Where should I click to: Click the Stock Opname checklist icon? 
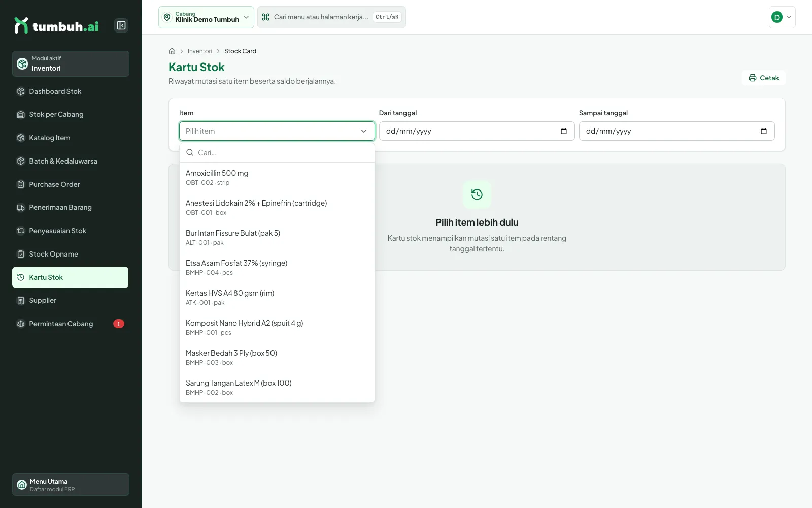pyautogui.click(x=21, y=254)
